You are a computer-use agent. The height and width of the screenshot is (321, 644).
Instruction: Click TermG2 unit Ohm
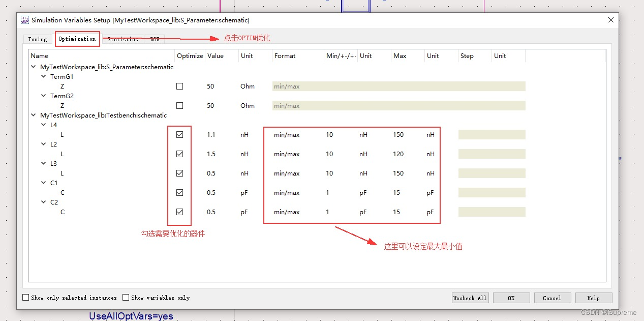pos(248,106)
